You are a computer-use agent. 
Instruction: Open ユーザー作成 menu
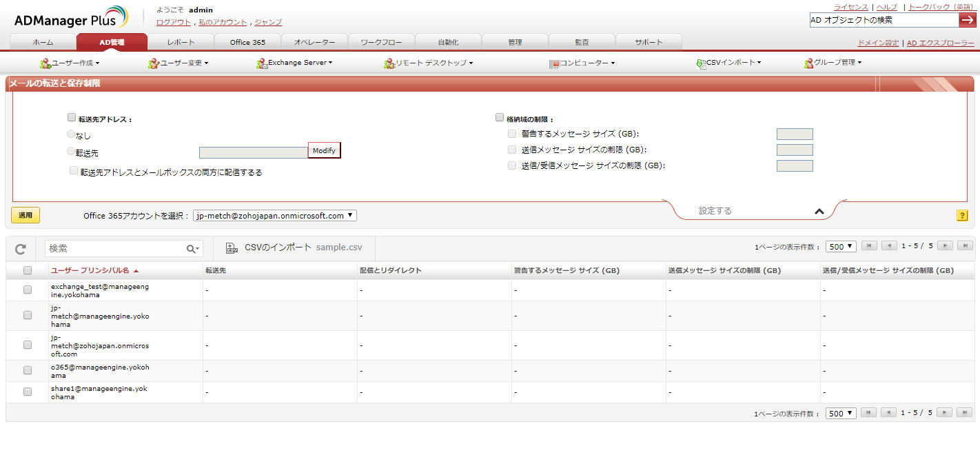(x=70, y=63)
